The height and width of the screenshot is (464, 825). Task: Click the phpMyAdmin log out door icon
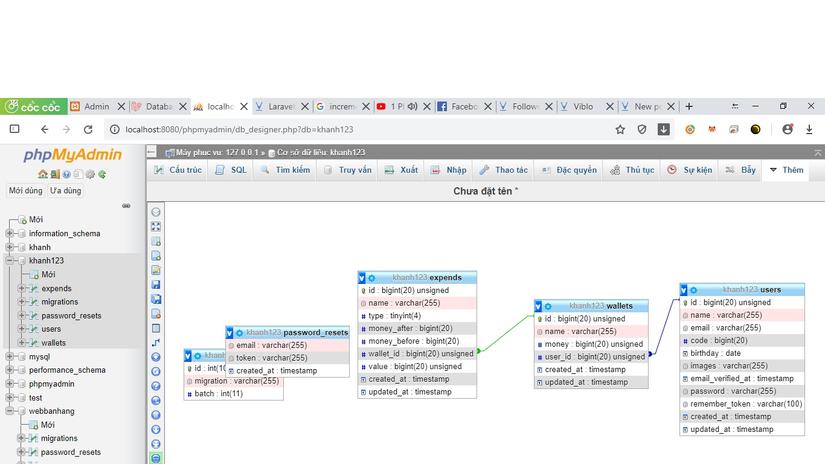55,174
